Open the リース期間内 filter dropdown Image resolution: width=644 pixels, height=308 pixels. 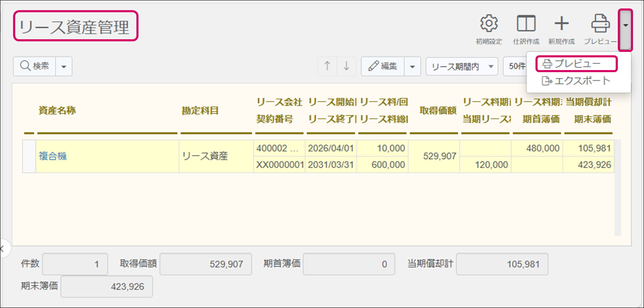462,67
